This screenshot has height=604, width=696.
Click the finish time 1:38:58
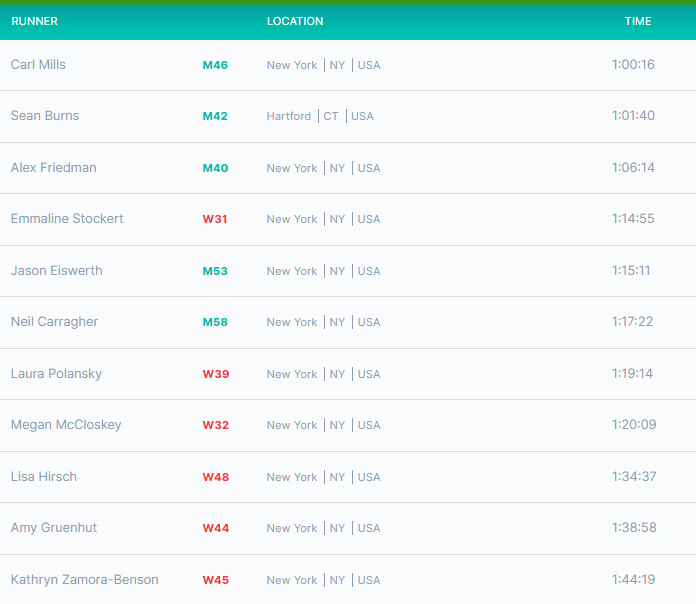pyautogui.click(x=634, y=528)
